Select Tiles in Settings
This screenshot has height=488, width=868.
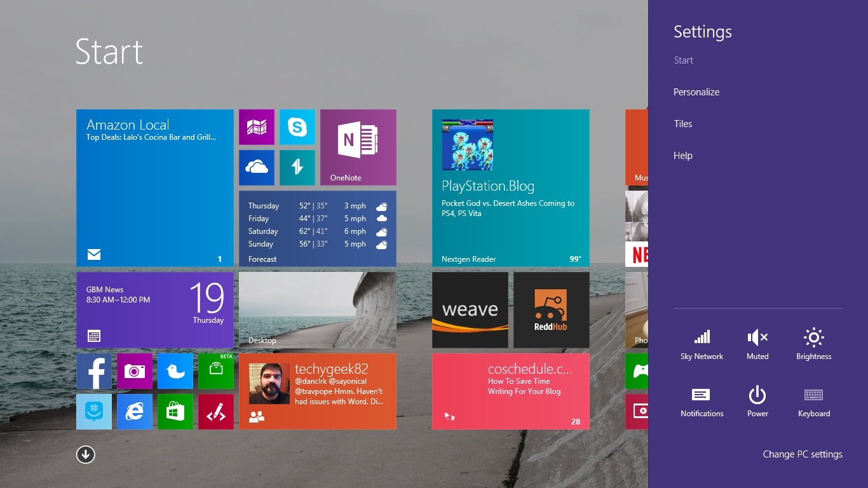pos(683,124)
